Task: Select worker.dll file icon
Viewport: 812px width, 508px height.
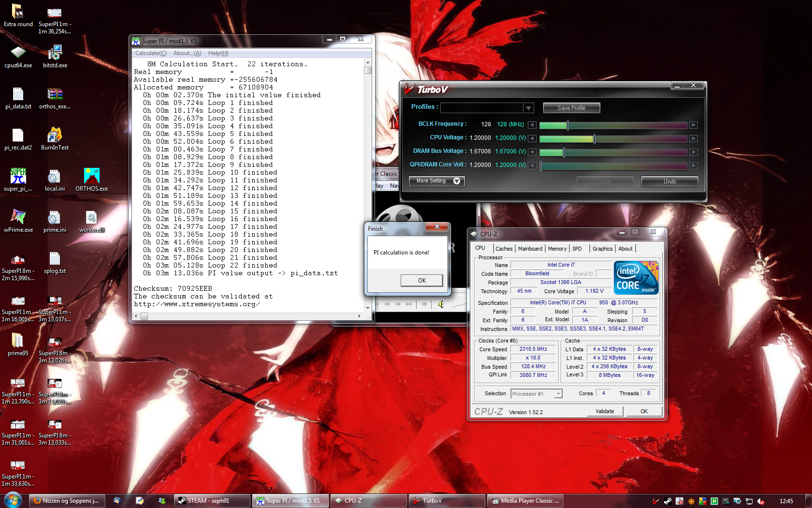Action: tap(91, 221)
